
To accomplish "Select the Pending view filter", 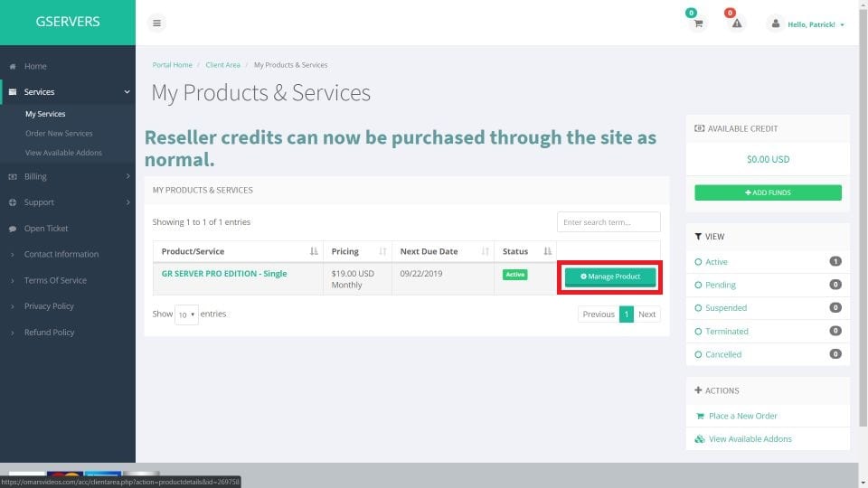I will 720,285.
